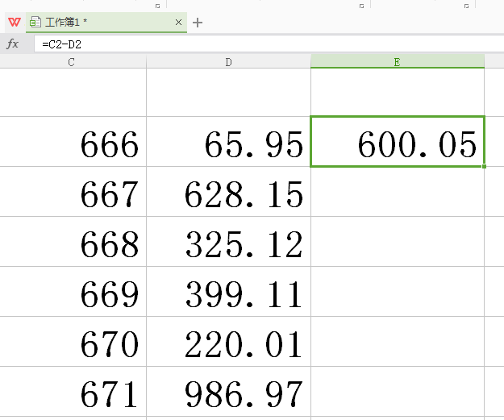The image size is (504, 420).
Task: Click cell containing 668
Action: pyautogui.click(x=73, y=242)
